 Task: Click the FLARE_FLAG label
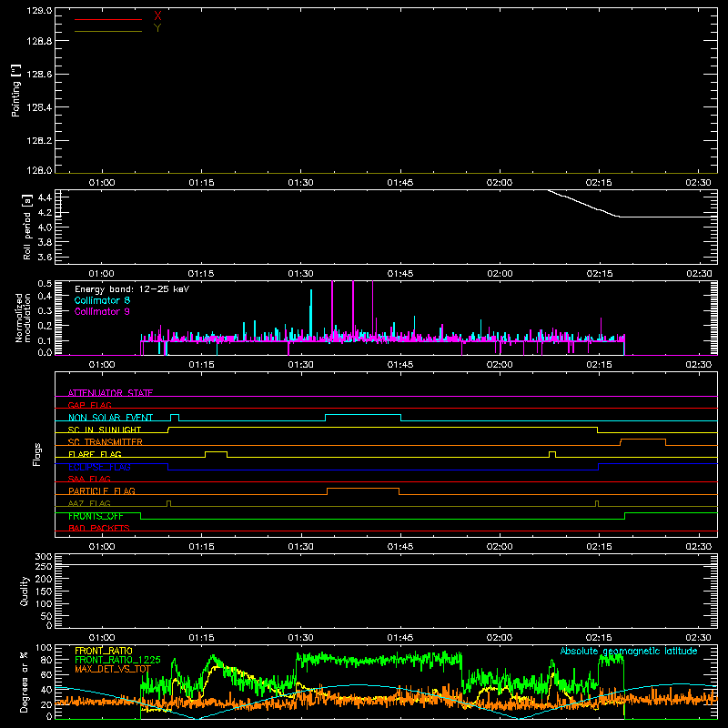(95, 454)
